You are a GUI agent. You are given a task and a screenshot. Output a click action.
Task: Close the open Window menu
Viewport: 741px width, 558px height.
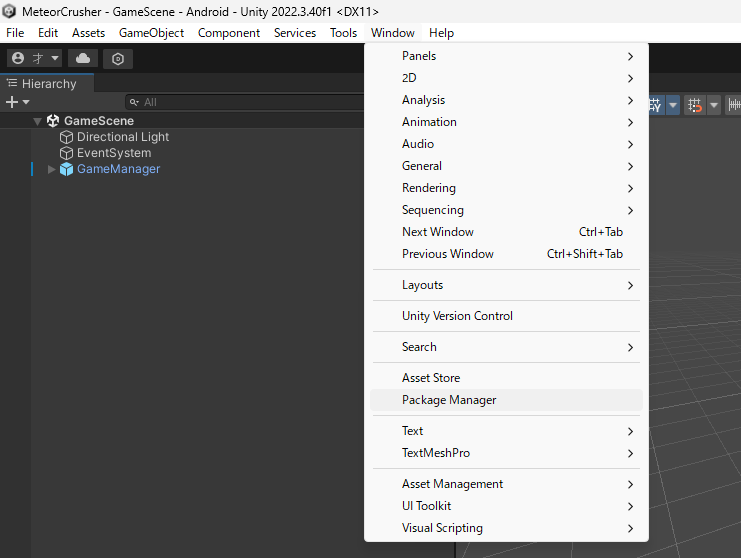[x=393, y=33]
